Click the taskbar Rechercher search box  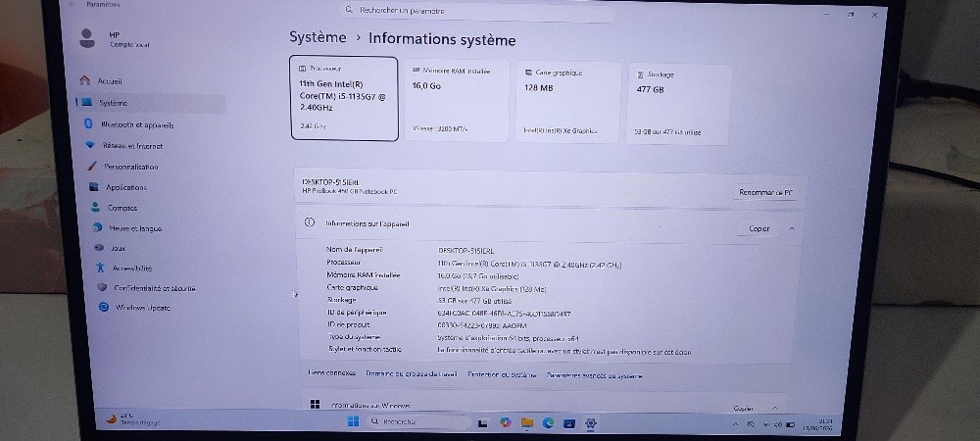[x=418, y=422]
